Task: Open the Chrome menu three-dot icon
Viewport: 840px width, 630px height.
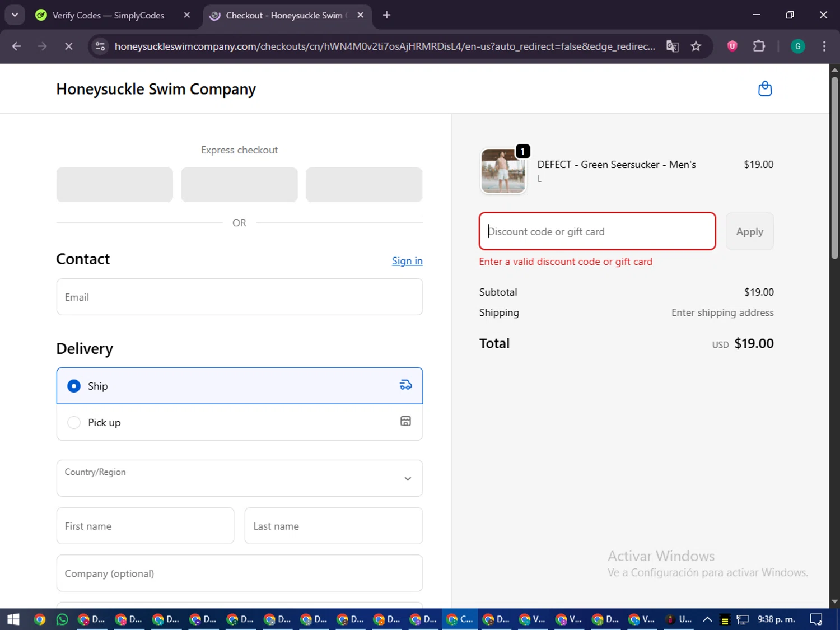Action: point(824,46)
